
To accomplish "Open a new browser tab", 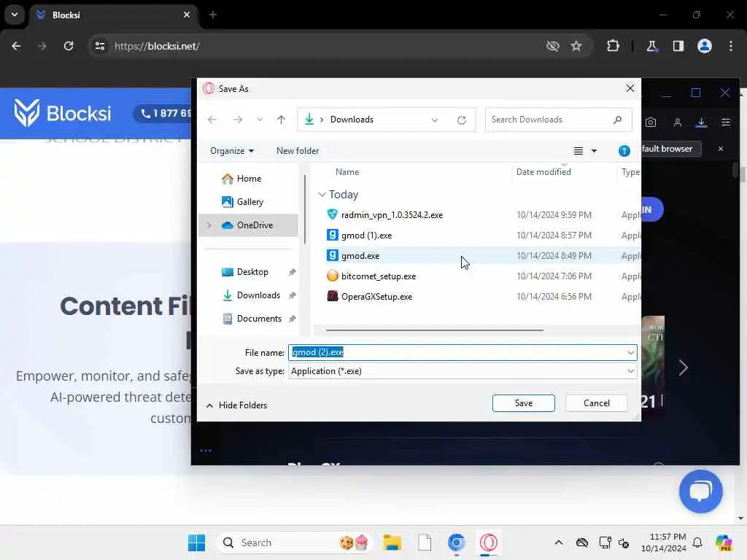I will pos(213,15).
